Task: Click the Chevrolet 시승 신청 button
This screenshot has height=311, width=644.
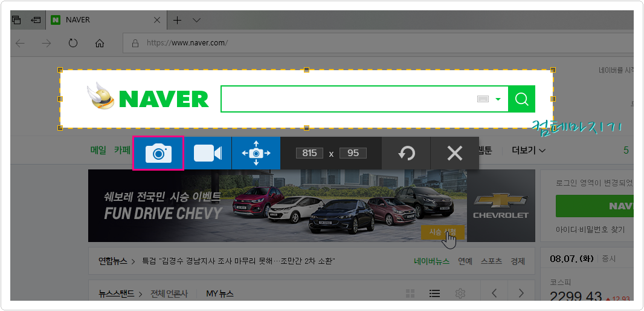Action: pyautogui.click(x=442, y=232)
